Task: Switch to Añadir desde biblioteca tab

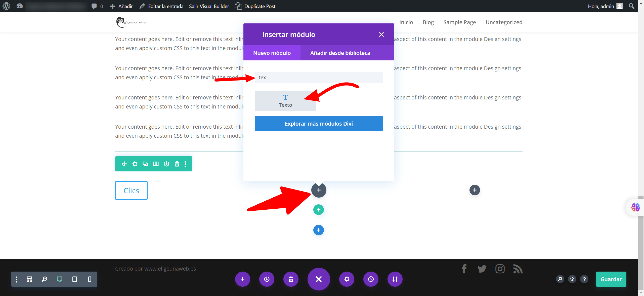Action: point(340,53)
